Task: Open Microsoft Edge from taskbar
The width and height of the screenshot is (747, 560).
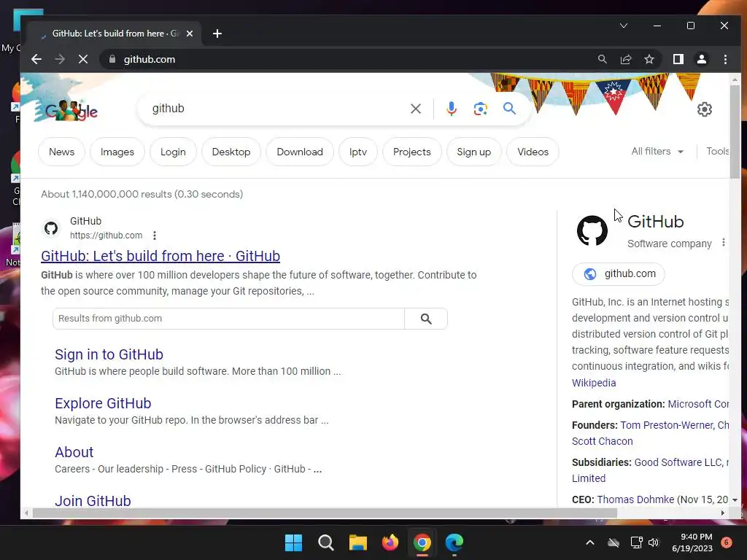Action: 454,542
